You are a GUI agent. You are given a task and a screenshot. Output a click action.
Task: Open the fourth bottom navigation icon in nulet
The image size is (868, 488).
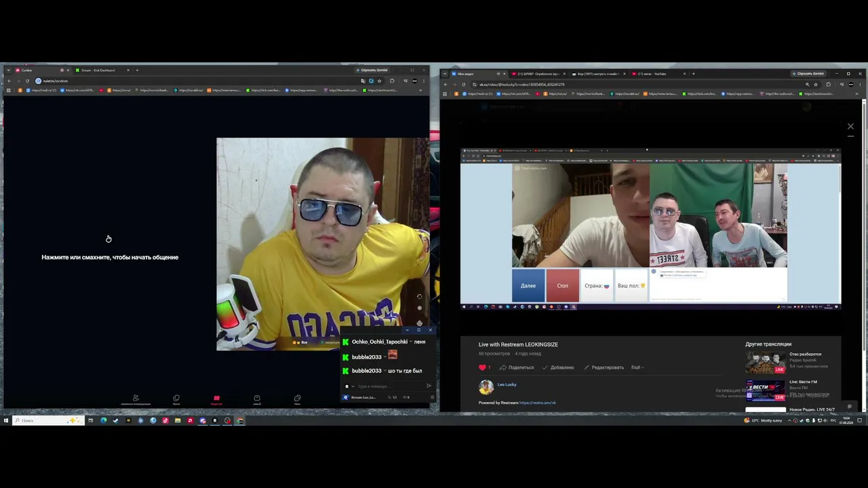257,400
